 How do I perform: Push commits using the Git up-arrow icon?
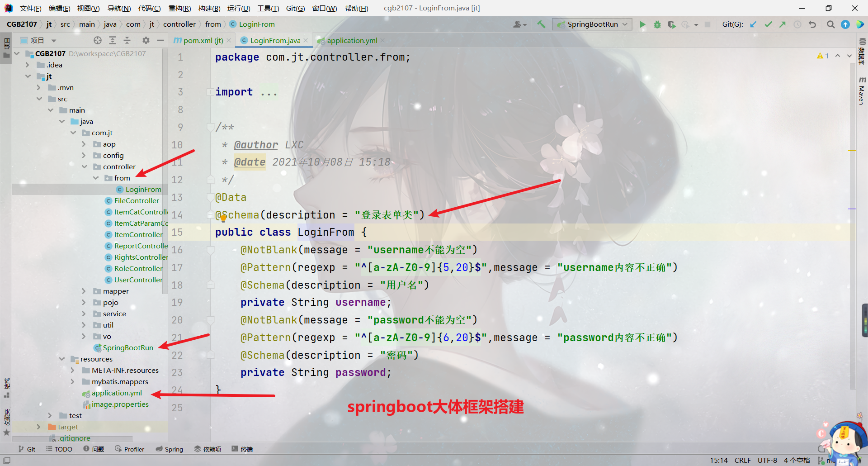point(783,24)
